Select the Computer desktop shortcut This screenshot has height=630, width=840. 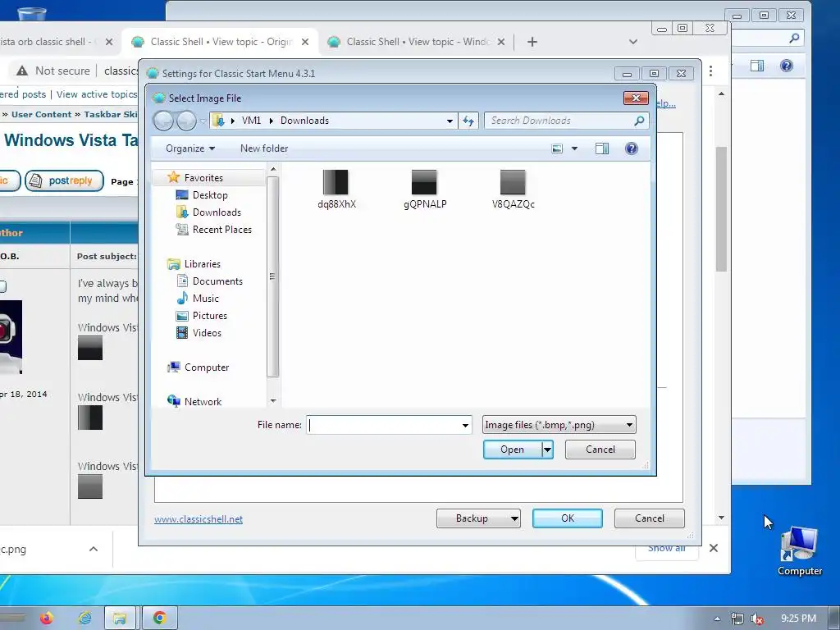pyautogui.click(x=799, y=550)
